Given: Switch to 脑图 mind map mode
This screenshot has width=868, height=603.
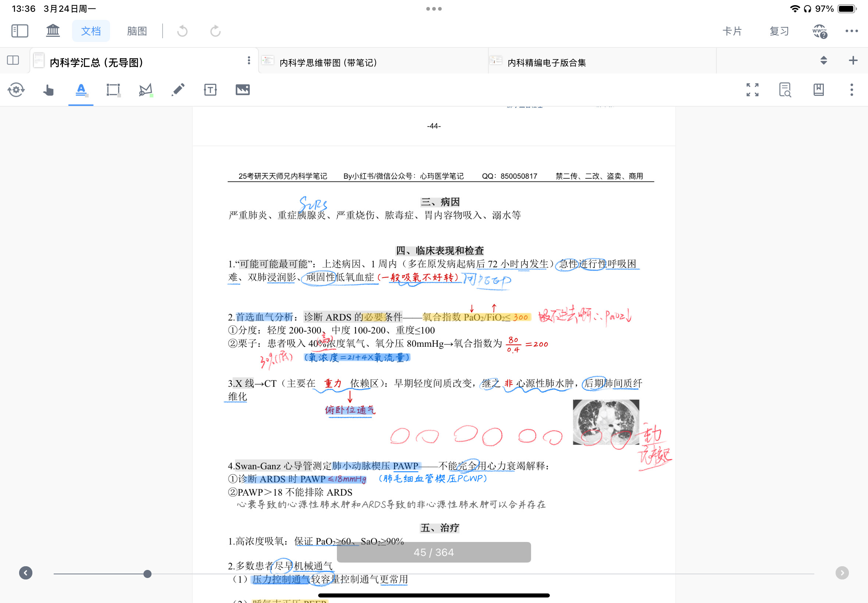Looking at the screenshot, I should [x=137, y=31].
